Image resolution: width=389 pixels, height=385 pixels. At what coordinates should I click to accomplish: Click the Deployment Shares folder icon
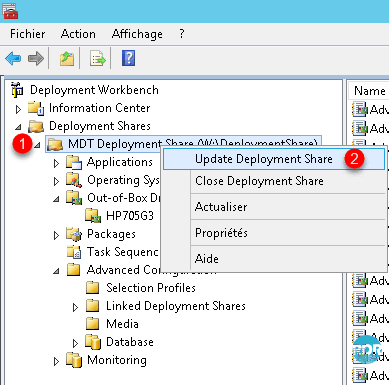coord(36,126)
